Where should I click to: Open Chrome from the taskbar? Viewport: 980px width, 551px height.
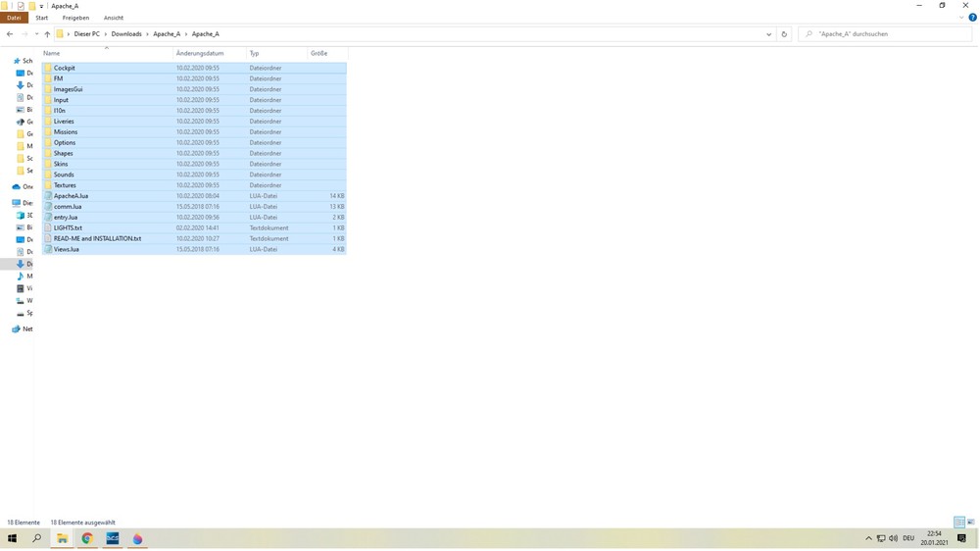(x=87, y=538)
